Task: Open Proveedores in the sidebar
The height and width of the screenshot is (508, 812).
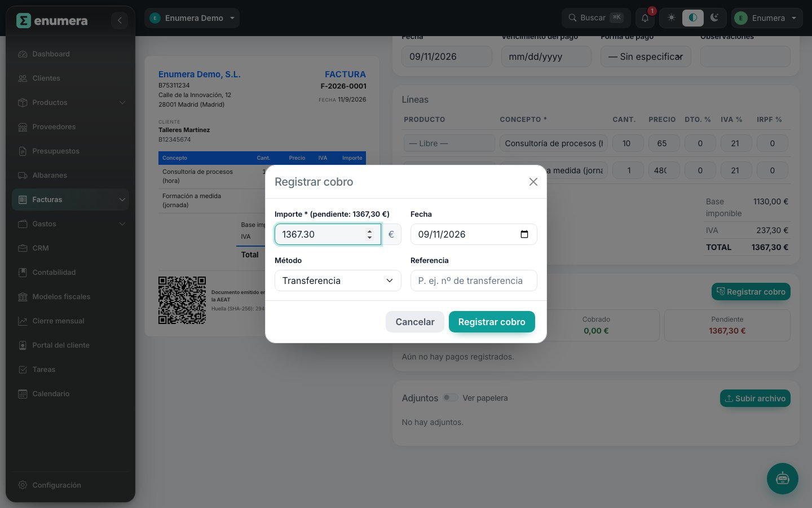Action: pos(70,127)
